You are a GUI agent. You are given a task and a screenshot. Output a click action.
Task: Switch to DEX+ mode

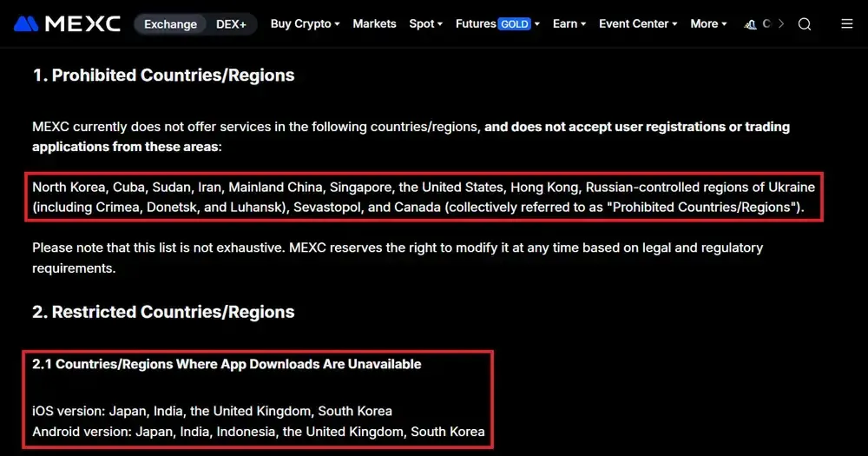coord(231,23)
